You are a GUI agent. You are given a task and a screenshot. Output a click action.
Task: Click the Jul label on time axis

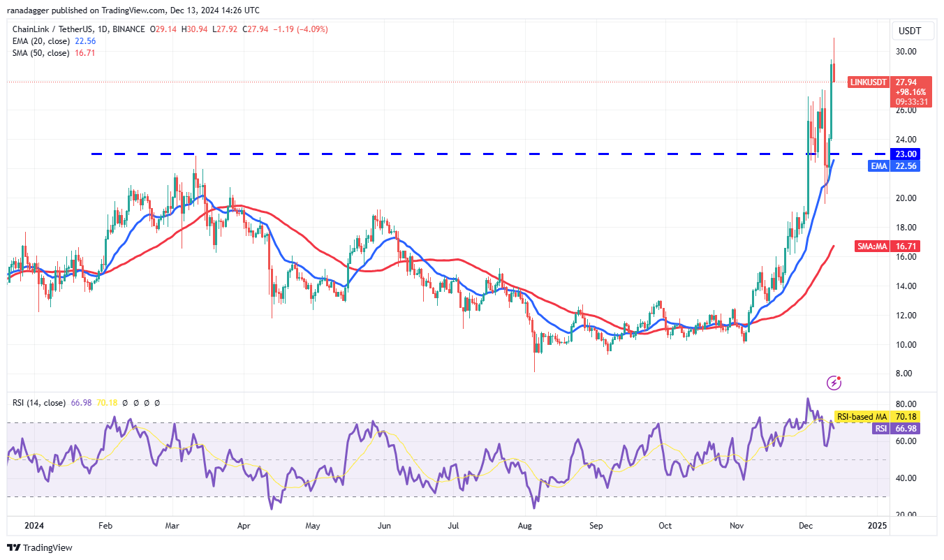[x=454, y=525]
